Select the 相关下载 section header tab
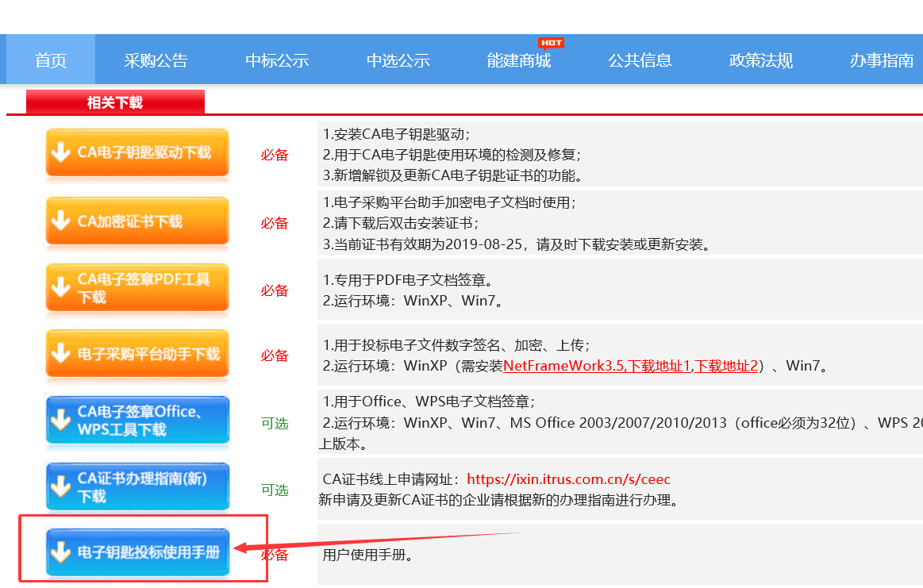This screenshot has height=588, width=923. pyautogui.click(x=115, y=102)
